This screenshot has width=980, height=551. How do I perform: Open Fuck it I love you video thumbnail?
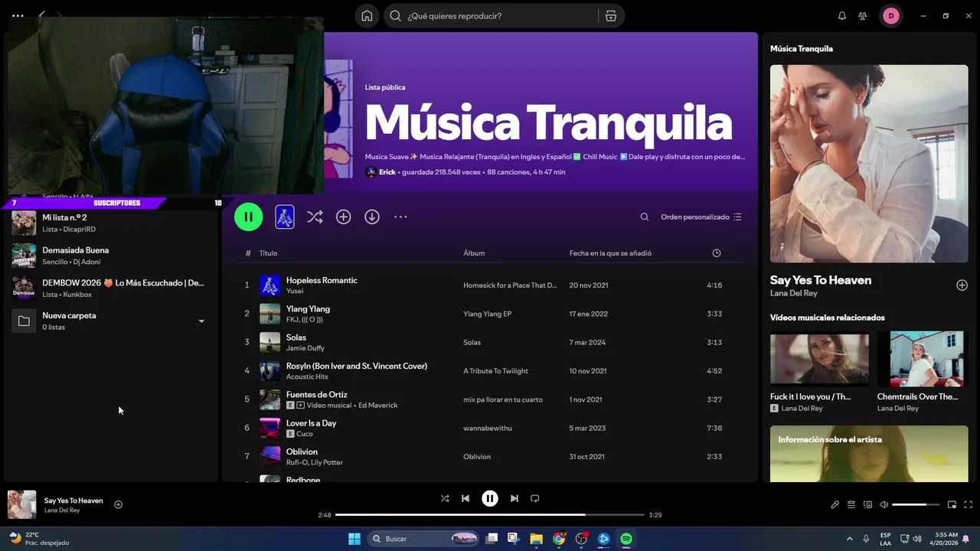point(819,358)
